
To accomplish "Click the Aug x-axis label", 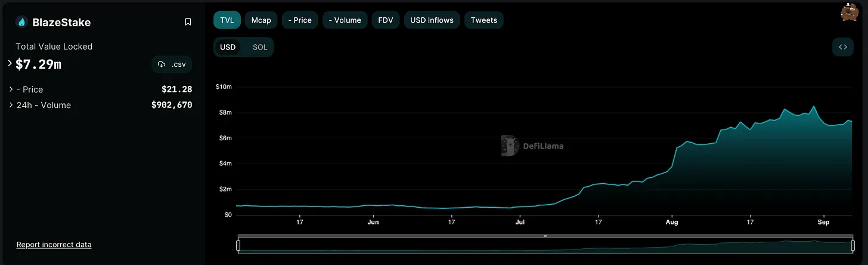I will tap(672, 222).
